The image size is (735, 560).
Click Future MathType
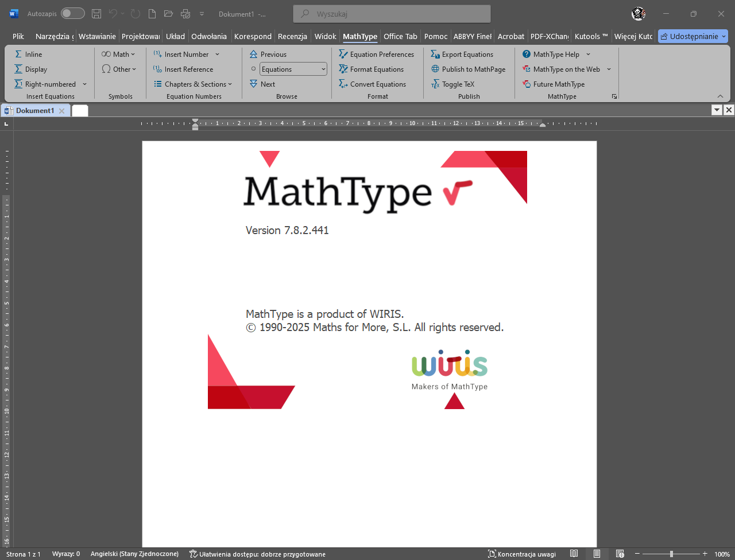click(554, 84)
